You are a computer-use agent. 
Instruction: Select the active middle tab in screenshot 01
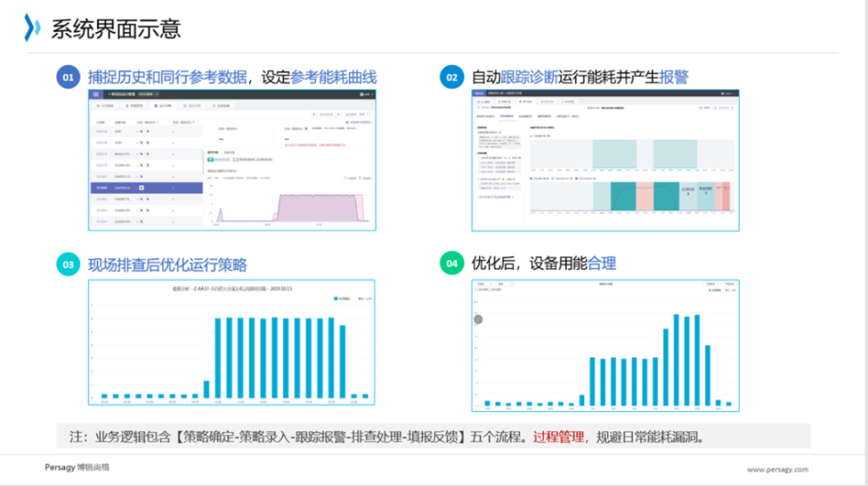click(x=163, y=106)
